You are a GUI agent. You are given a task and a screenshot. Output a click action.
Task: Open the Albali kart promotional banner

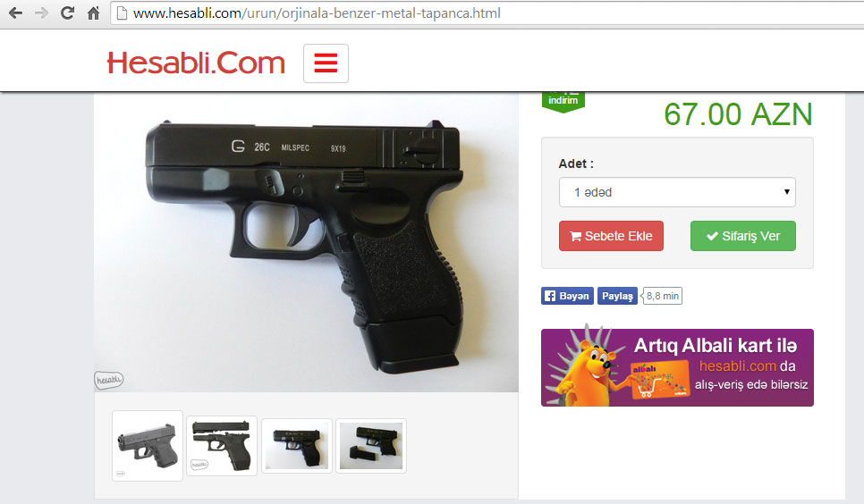pos(677,367)
